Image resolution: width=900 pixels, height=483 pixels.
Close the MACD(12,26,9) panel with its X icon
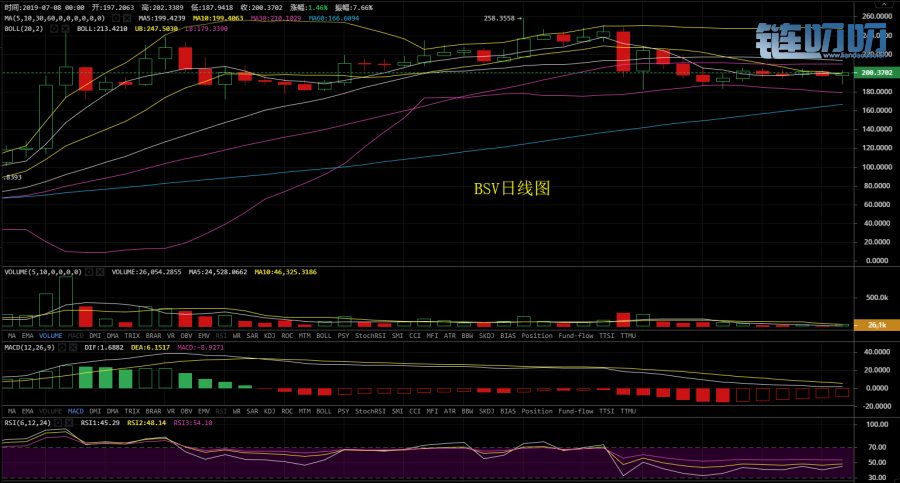73,347
